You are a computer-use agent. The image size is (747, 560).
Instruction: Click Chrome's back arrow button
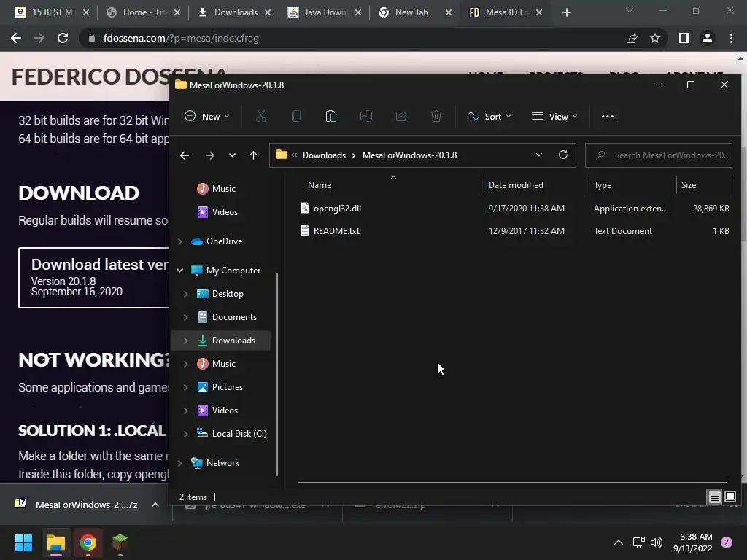click(x=16, y=38)
